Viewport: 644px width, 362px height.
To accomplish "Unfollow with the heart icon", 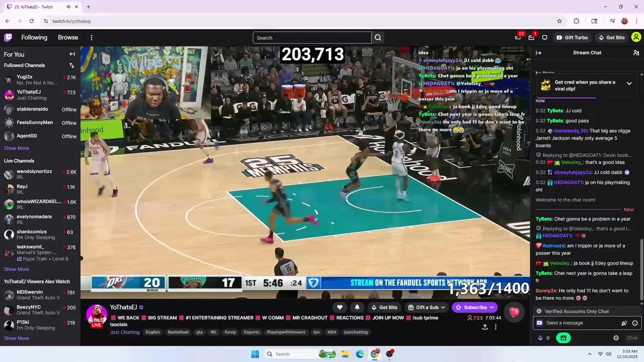I will click(x=340, y=307).
